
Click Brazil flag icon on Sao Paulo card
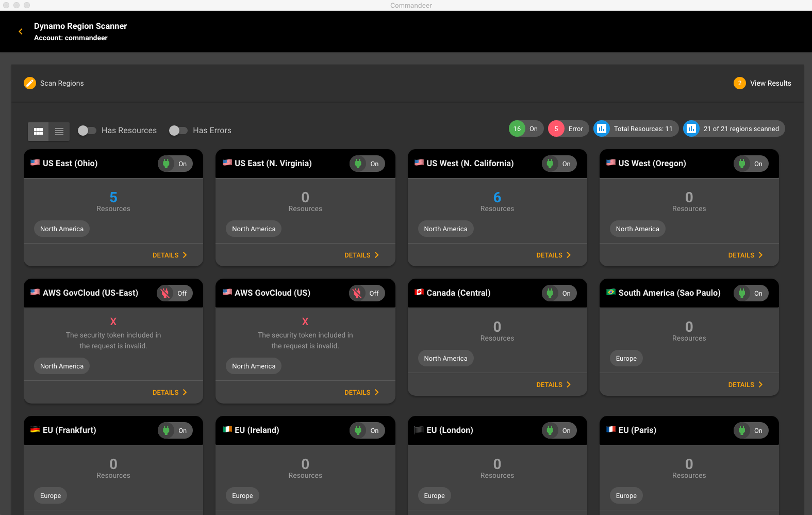click(x=611, y=292)
